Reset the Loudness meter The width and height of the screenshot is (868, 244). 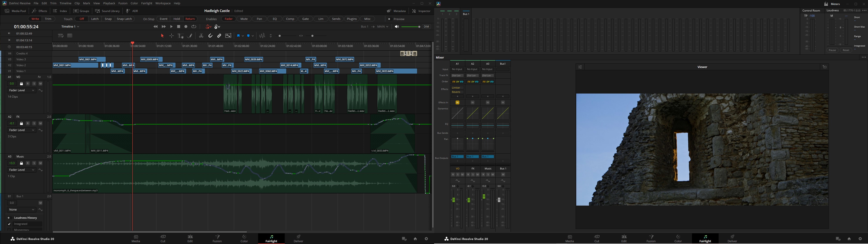pos(846,50)
